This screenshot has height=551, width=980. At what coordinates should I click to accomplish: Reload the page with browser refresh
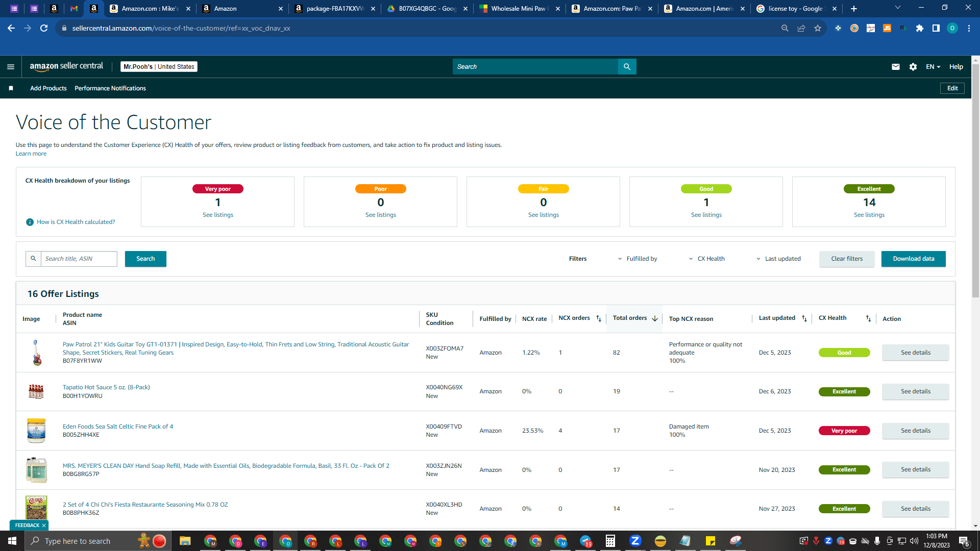point(44,28)
